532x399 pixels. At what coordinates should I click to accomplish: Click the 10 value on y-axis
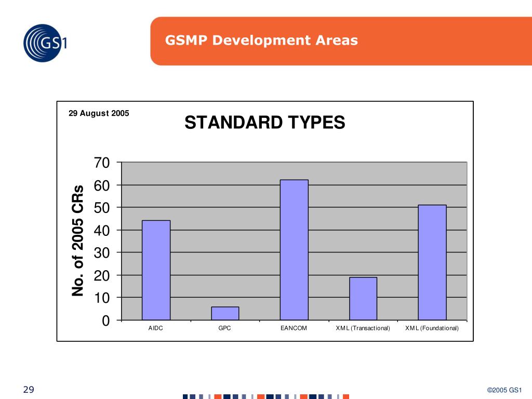pyautogui.click(x=102, y=298)
